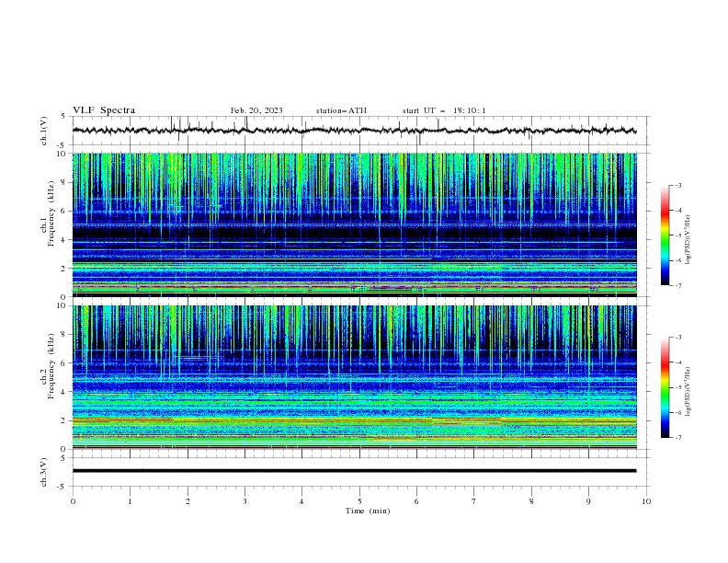Click the "-4" label on ch.2 color bar
728x563 pixels.
click(x=678, y=362)
